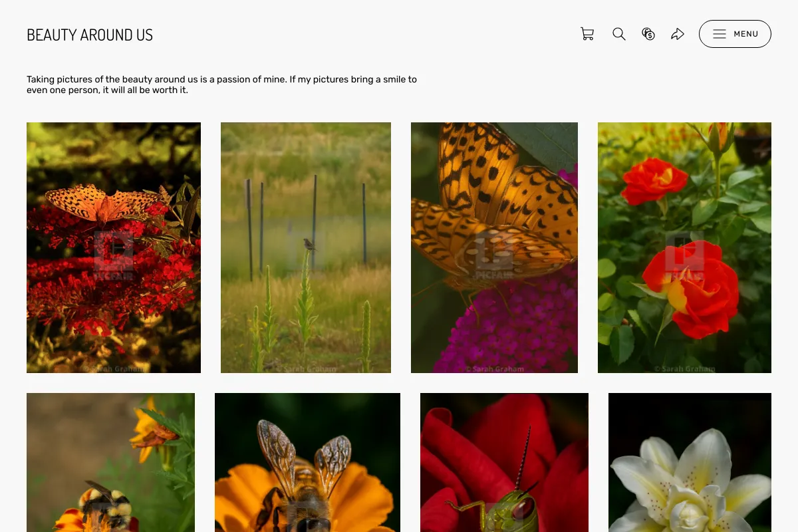Open the hamburger MENU button
Image resolution: width=798 pixels, height=532 pixels.
click(735, 34)
